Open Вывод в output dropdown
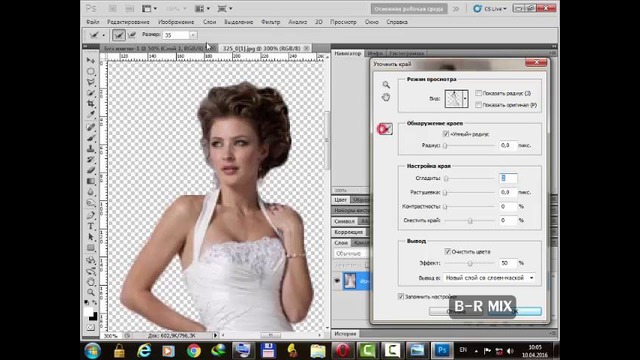 pos(489,278)
